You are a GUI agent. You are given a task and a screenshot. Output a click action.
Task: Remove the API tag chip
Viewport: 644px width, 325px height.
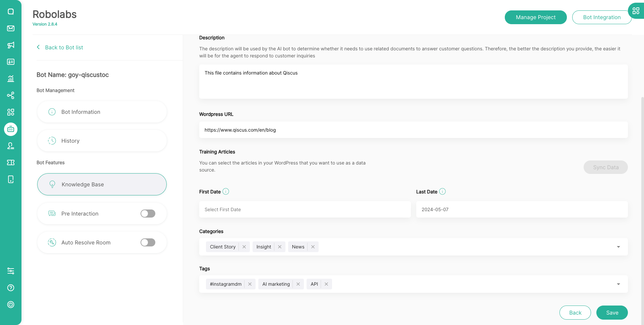click(x=326, y=284)
